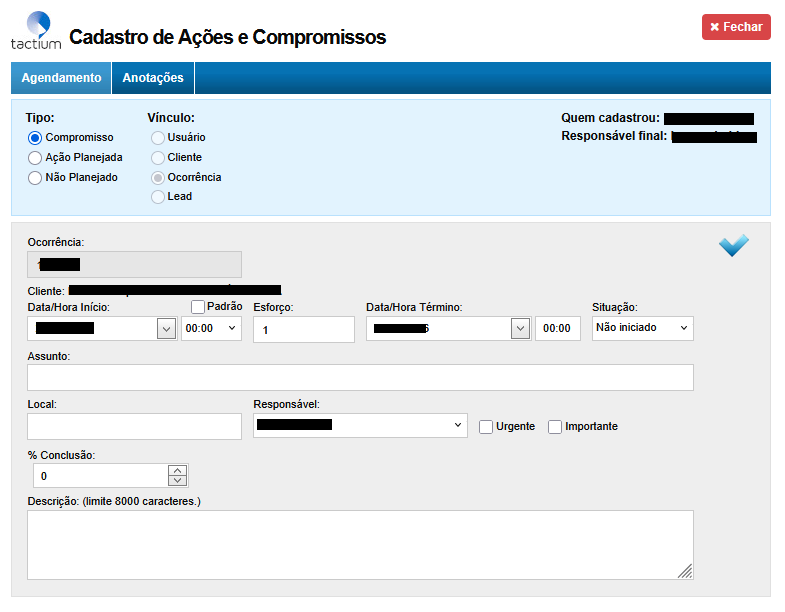Click the Ocorrência number field

tap(135, 264)
